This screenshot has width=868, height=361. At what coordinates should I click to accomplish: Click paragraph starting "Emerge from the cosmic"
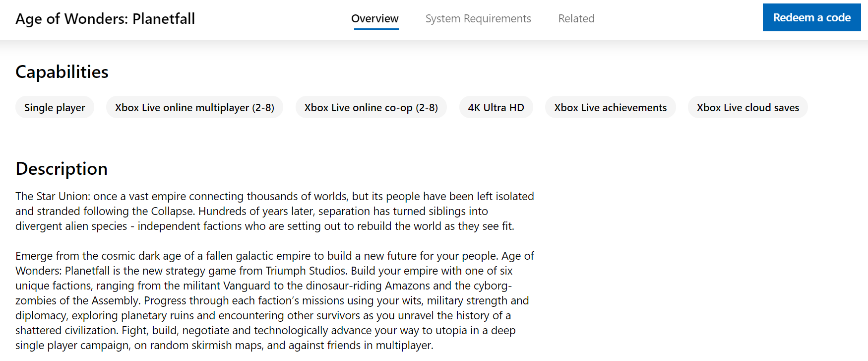tap(275, 300)
